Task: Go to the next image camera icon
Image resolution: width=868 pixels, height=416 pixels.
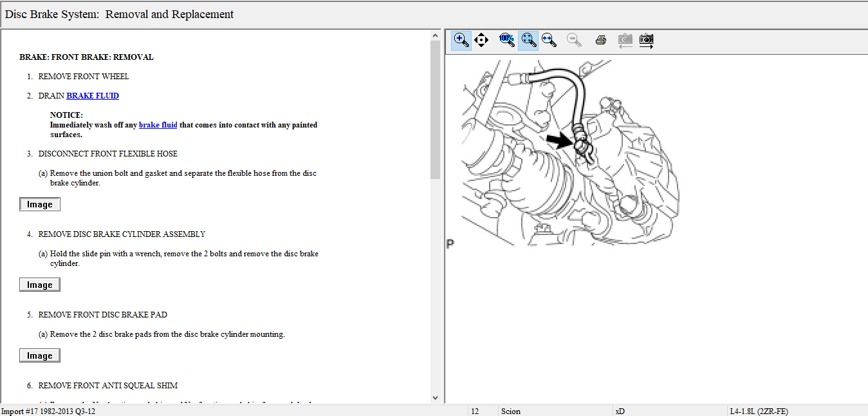Action: [647, 40]
